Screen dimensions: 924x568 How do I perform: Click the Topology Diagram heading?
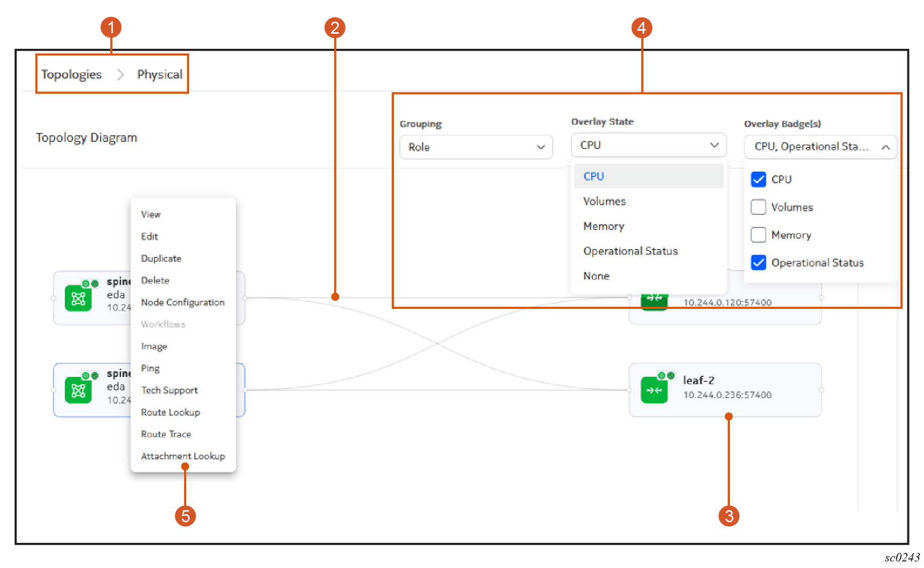(87, 138)
